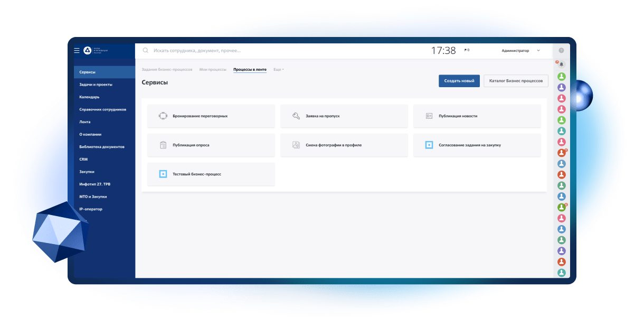Click the Каталог Бизнес процессов button
This screenshot has width=644, height=317.
516,81
